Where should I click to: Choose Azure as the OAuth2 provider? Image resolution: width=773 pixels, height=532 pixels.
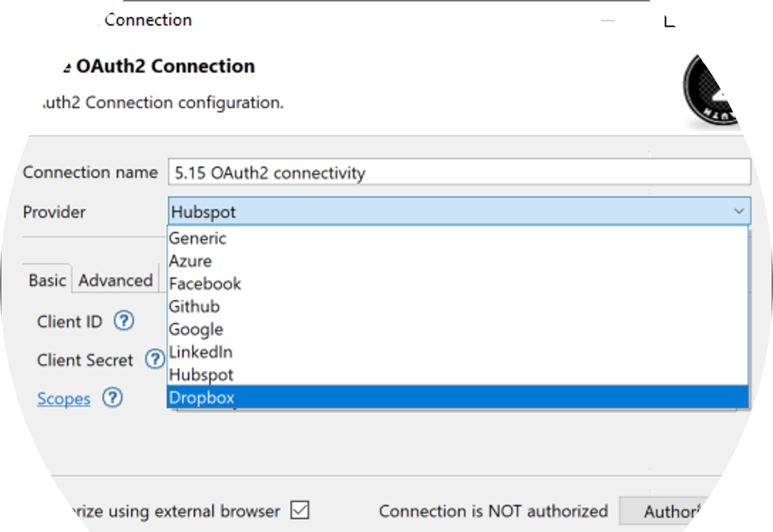[191, 262]
